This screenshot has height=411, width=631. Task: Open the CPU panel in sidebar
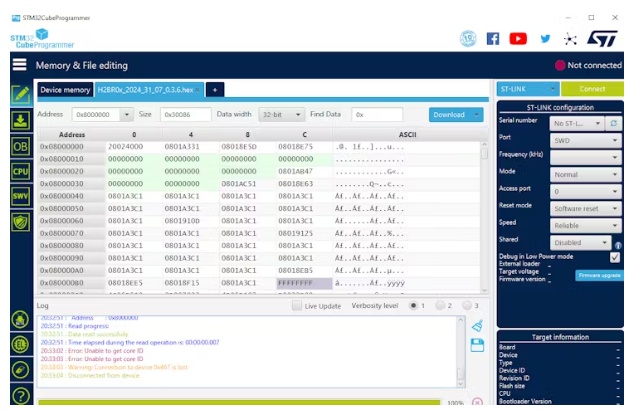point(20,171)
